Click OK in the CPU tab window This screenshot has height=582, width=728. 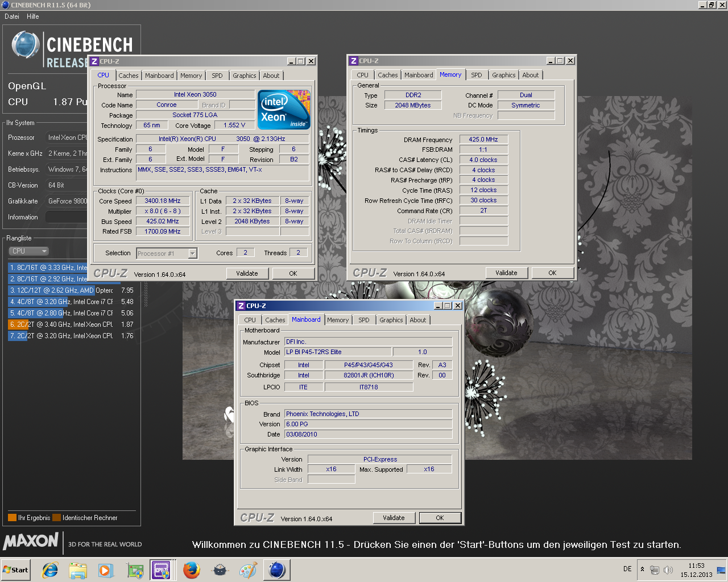(x=293, y=273)
